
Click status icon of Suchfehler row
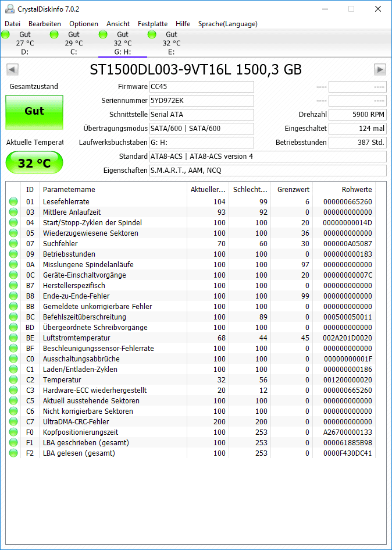13,243
